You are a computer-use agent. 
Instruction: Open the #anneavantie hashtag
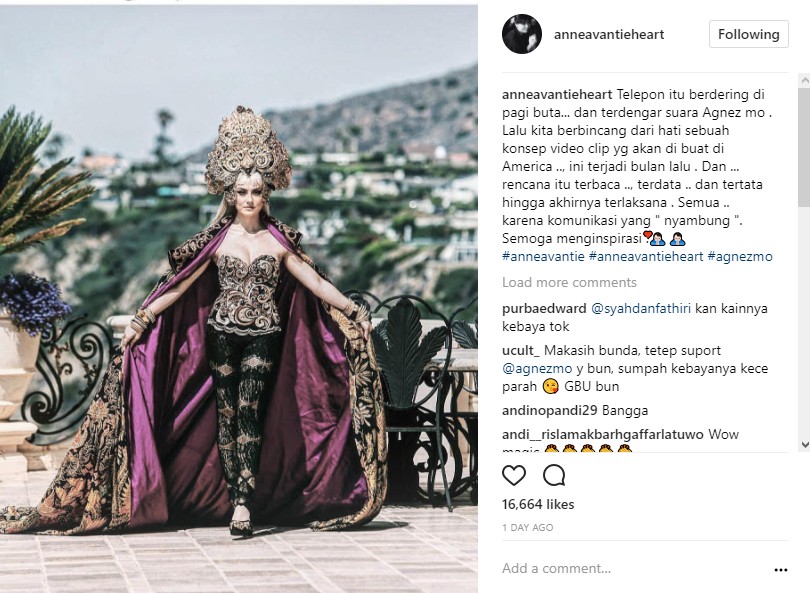coord(543,257)
